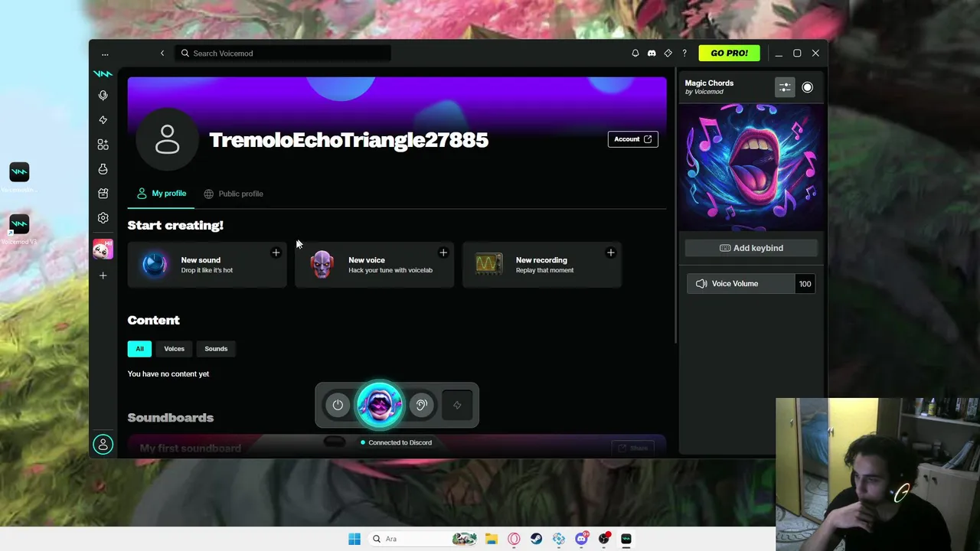Open the help question mark icon
Screen dimensions: 980x551
coord(684,54)
